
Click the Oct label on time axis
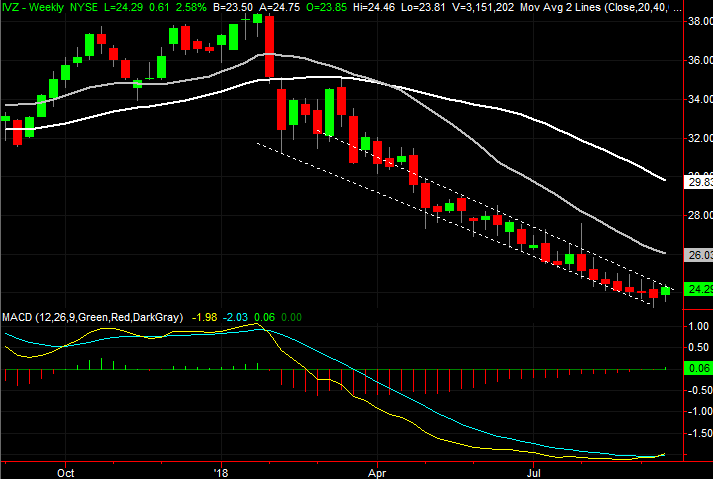pyautogui.click(x=66, y=468)
